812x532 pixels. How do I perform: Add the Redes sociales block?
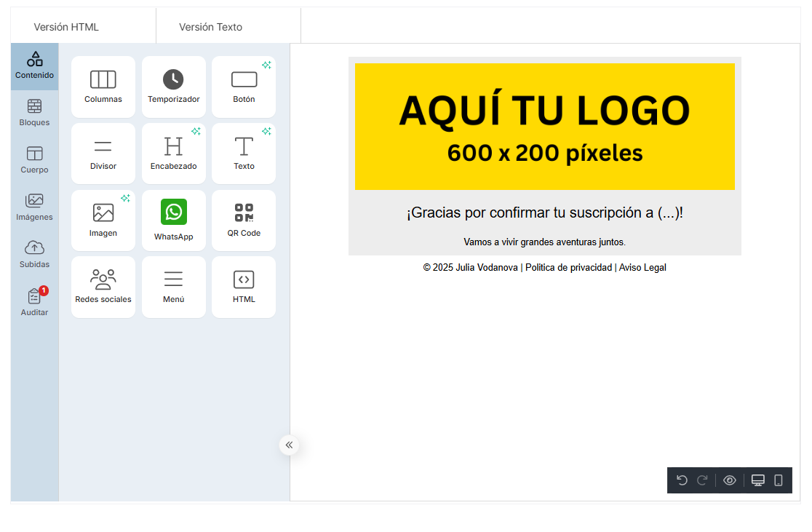tap(103, 287)
